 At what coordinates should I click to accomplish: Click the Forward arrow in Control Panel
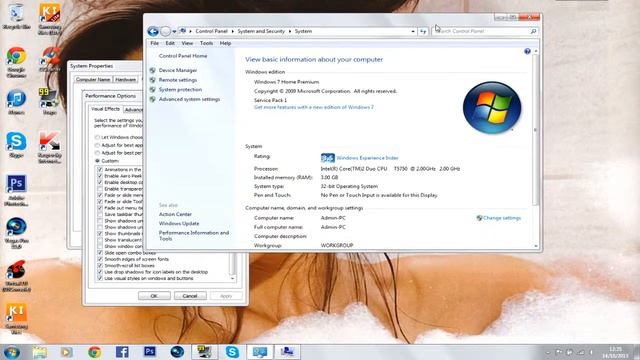[x=165, y=31]
